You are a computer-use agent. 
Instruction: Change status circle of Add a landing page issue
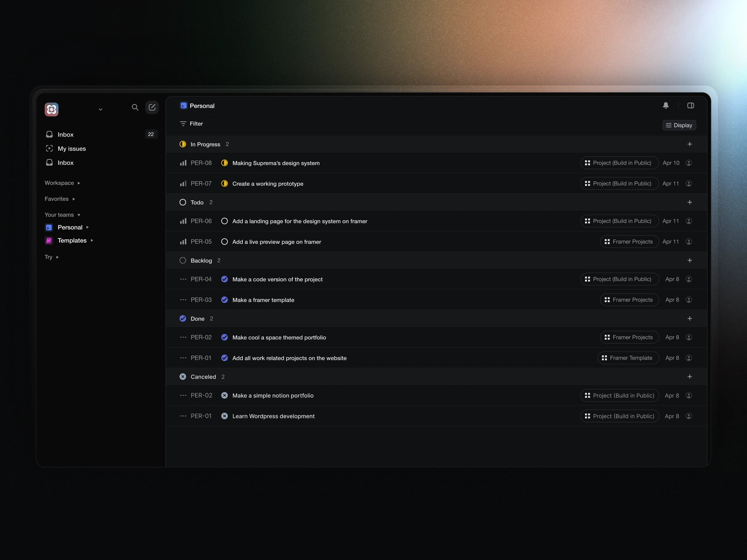point(224,221)
